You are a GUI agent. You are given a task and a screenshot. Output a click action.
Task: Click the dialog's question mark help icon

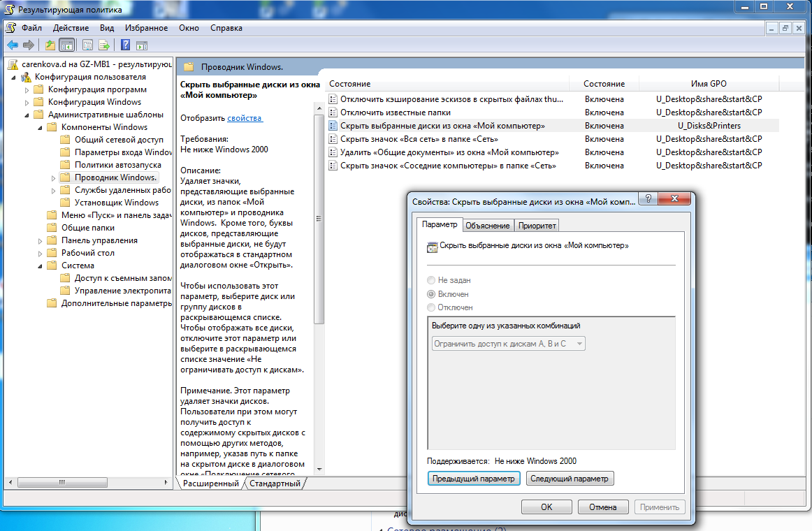[647, 200]
